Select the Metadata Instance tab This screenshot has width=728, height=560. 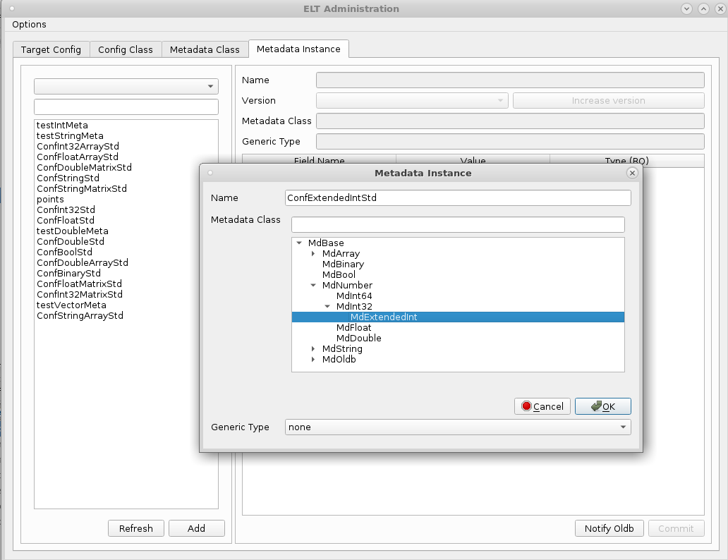(298, 49)
